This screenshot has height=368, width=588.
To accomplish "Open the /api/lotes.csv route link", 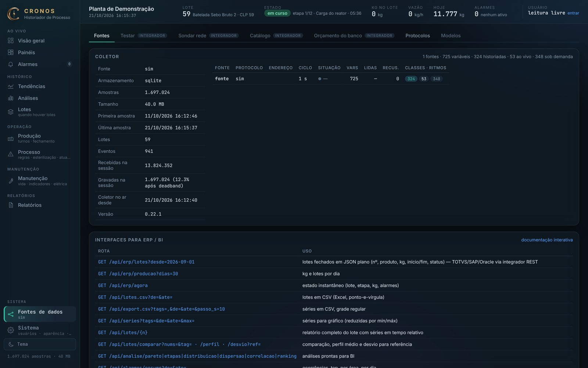I will tap(135, 297).
